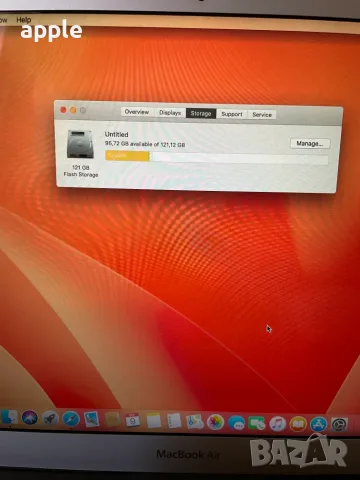Minimize window with the yellow button
This screenshot has height=480, width=360.
click(73, 110)
